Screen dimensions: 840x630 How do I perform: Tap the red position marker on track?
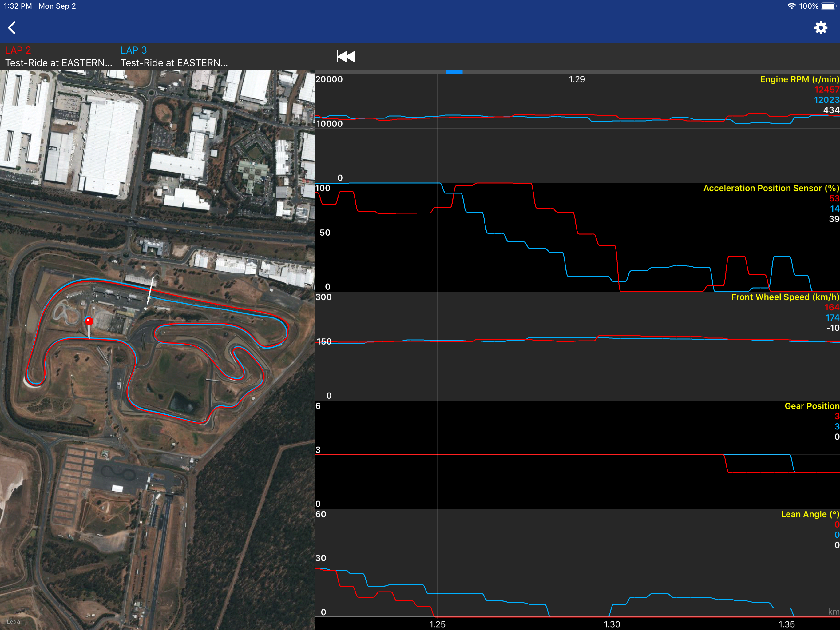(x=89, y=321)
